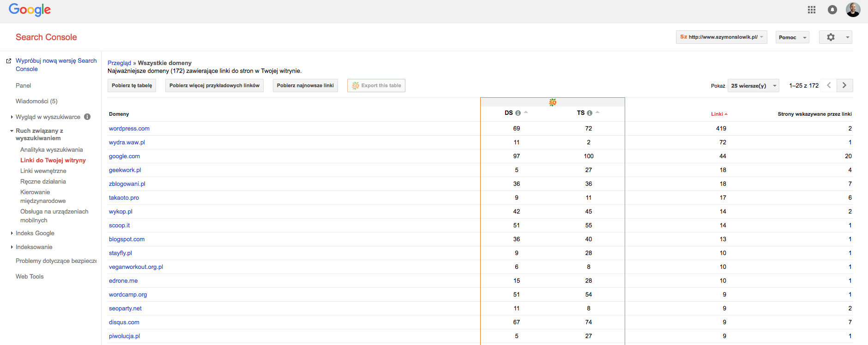Open the wydra.waw.pl domain link
This screenshot has width=868, height=345.
127,142
